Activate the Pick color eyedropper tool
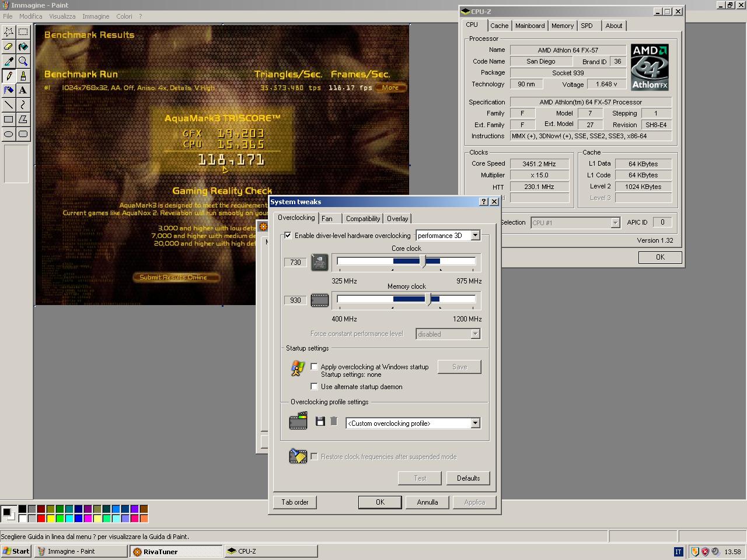This screenshot has width=747, height=560. click(9, 61)
